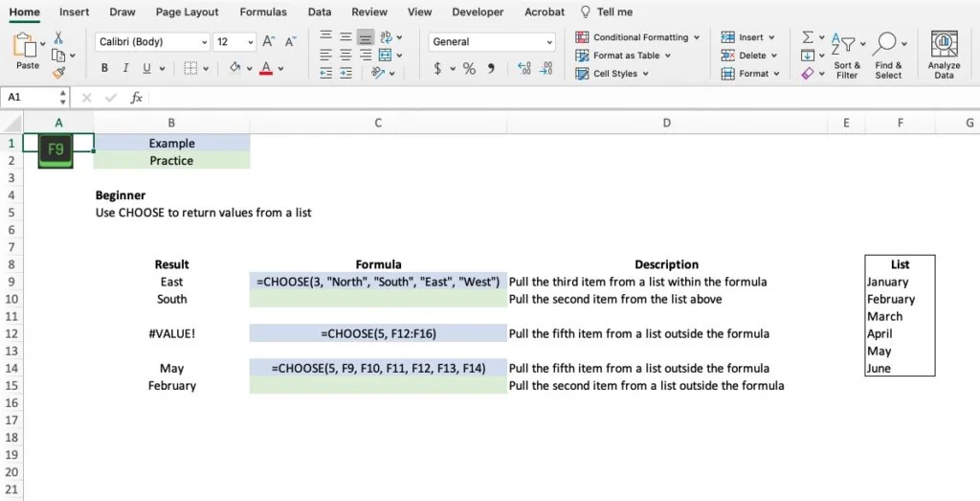Open the General number format dropdown
The width and height of the screenshot is (980, 501).
coord(549,42)
